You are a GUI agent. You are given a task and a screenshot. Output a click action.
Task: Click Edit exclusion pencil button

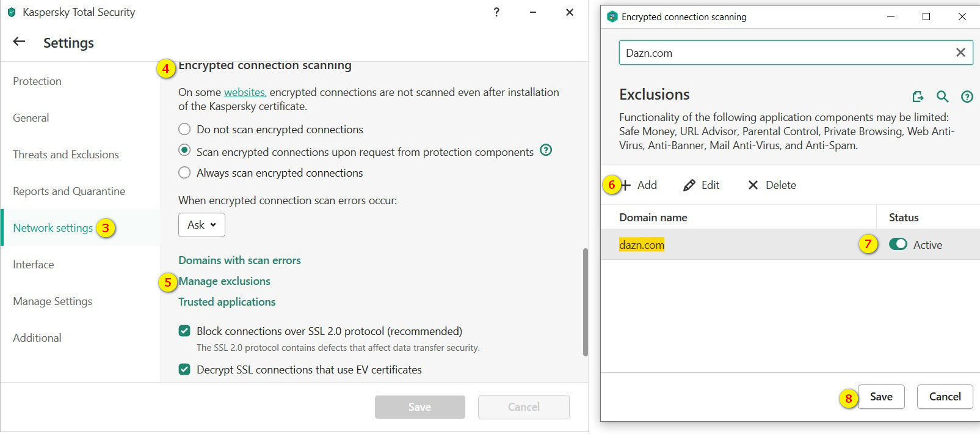tap(702, 185)
